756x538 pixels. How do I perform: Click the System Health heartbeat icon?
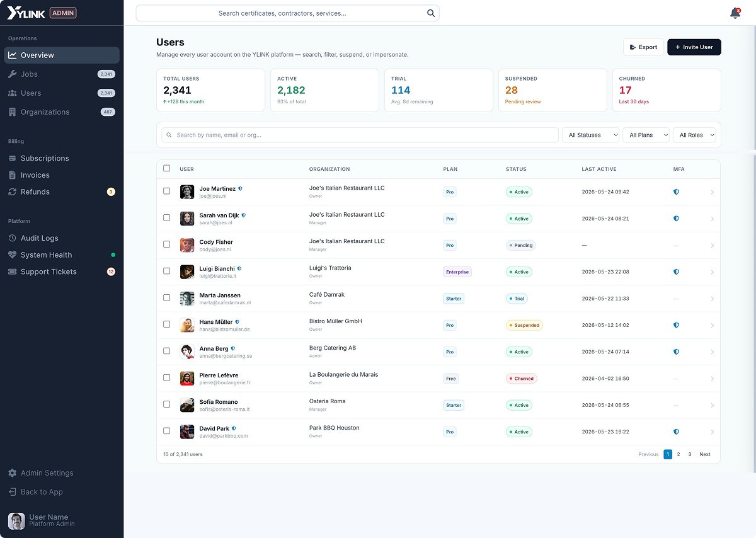(x=13, y=255)
